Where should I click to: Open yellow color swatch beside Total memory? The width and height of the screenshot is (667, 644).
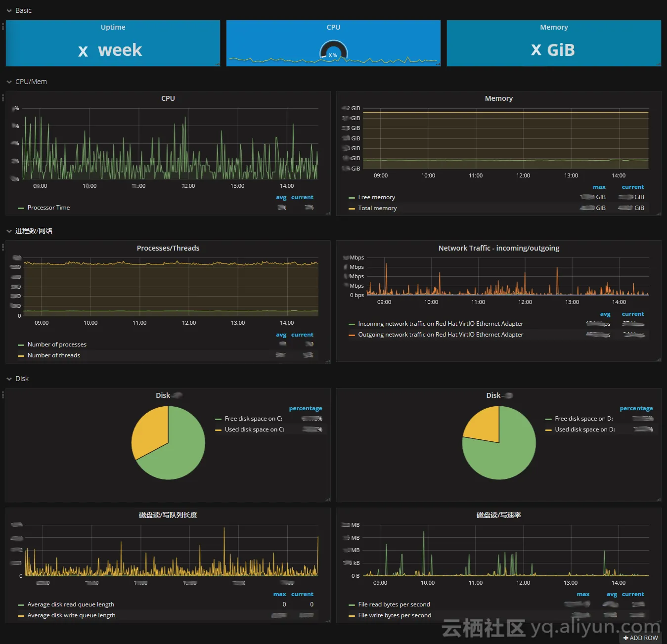point(352,209)
